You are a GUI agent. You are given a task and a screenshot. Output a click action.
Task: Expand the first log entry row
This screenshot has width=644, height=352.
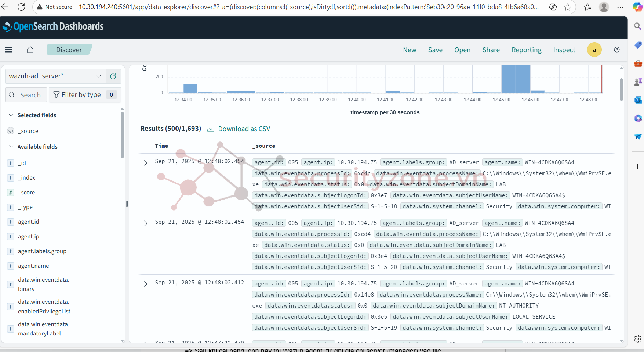click(x=146, y=162)
